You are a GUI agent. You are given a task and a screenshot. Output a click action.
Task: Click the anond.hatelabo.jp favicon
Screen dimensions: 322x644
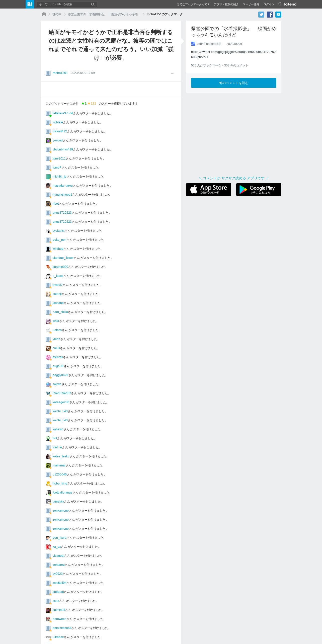click(x=193, y=44)
